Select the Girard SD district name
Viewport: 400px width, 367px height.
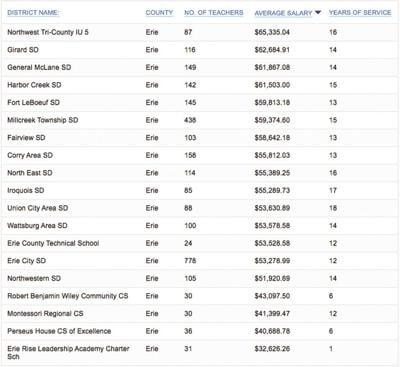coord(23,50)
